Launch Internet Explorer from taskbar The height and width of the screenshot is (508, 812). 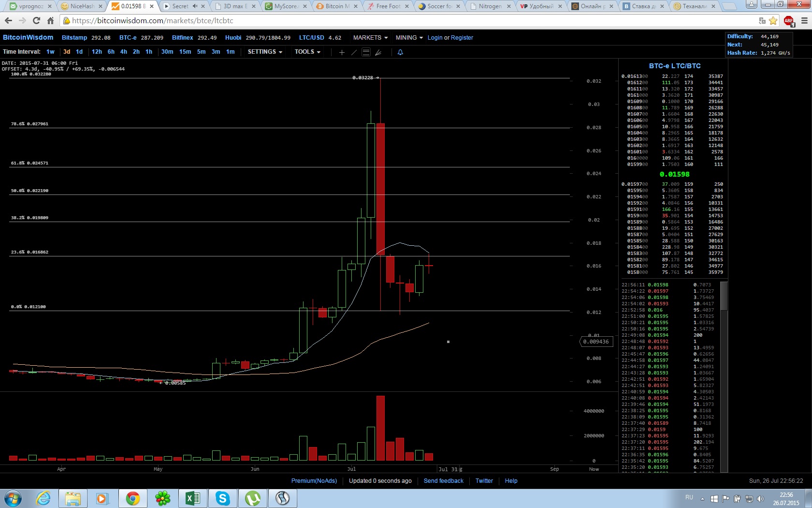[43, 498]
